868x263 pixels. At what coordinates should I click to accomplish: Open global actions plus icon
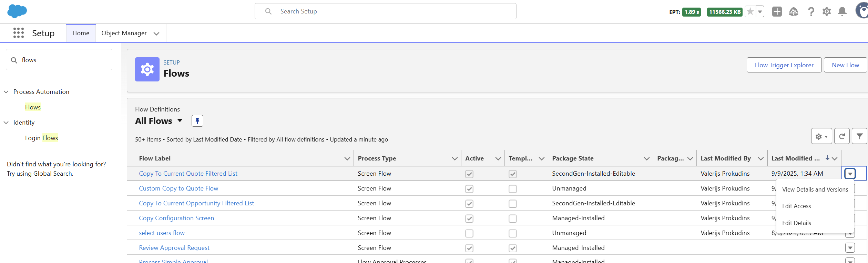click(777, 12)
